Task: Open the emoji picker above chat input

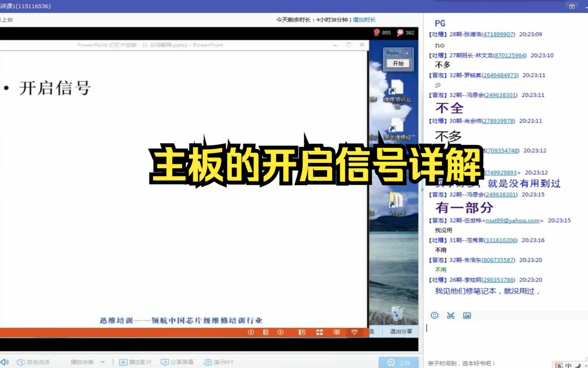Action: (x=435, y=315)
